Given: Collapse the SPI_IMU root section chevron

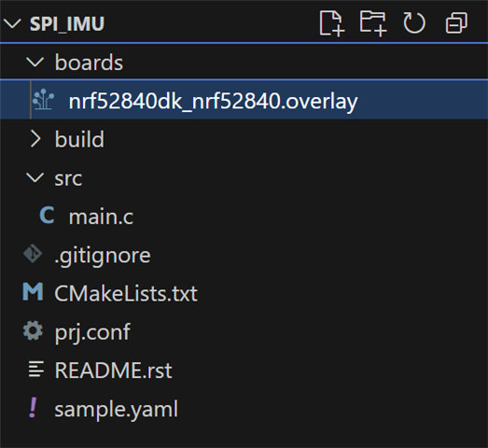Looking at the screenshot, I should pyautogui.click(x=12, y=23).
